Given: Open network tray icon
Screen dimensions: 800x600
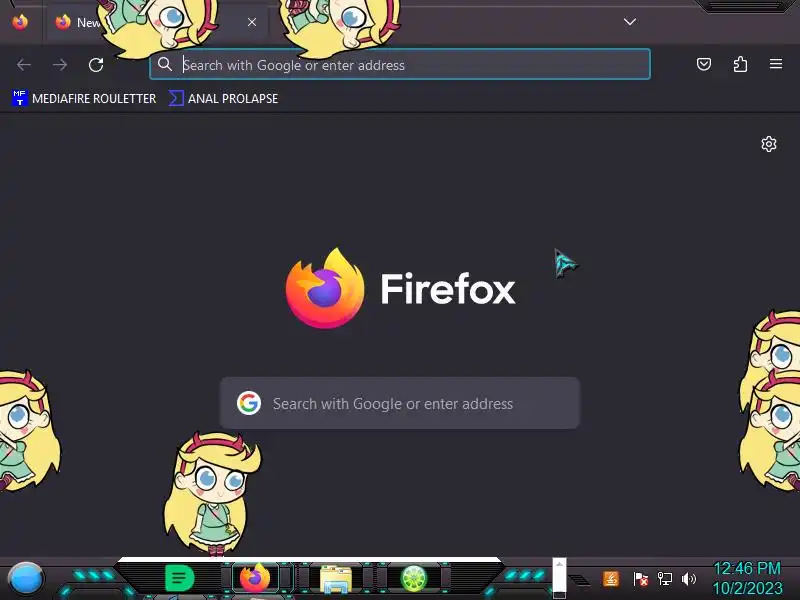Looking at the screenshot, I should [665, 579].
